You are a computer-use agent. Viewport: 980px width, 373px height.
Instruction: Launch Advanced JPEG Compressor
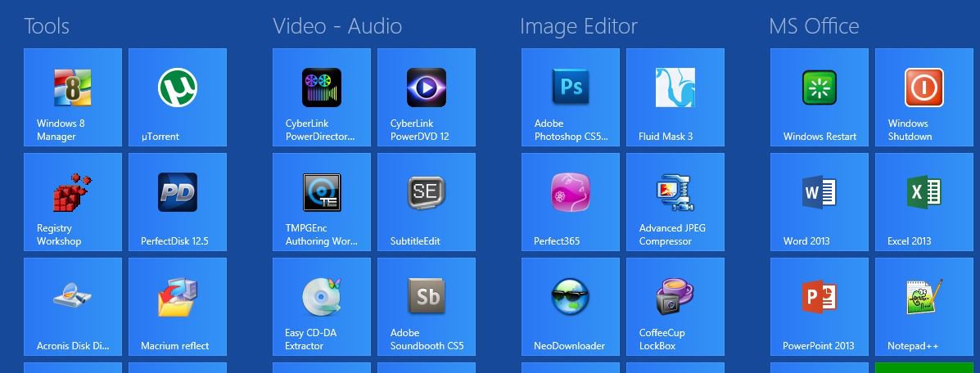(675, 202)
